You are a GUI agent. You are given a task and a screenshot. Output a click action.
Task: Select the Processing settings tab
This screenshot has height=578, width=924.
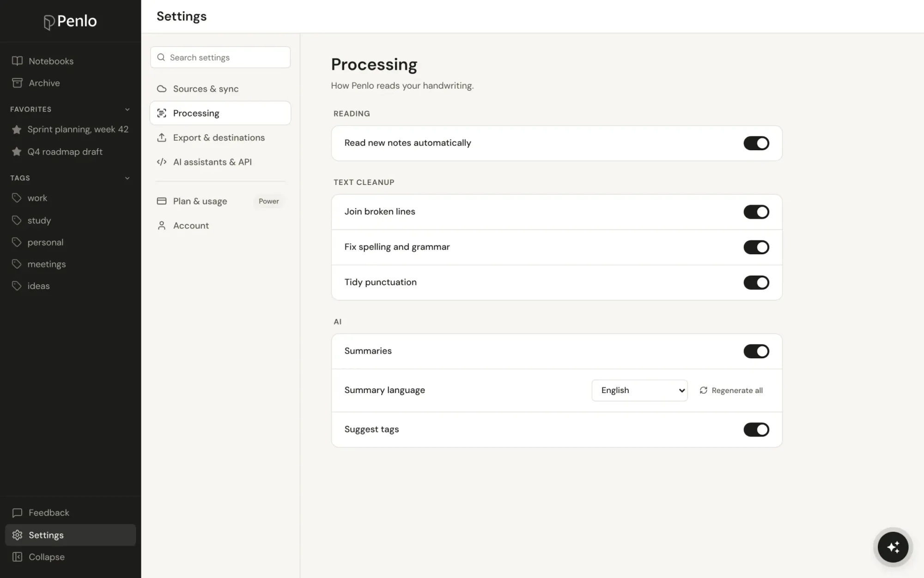tap(220, 113)
